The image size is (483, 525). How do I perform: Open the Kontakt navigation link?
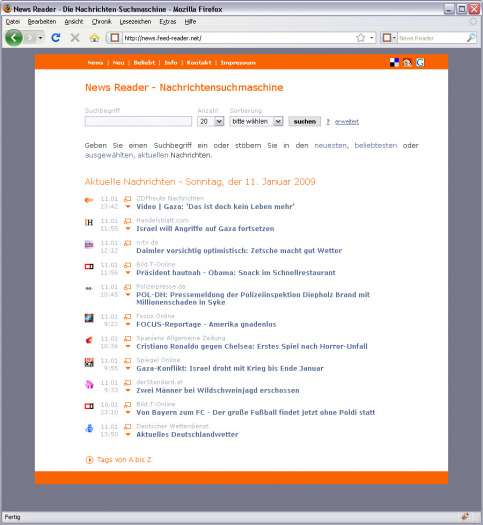pyautogui.click(x=199, y=63)
